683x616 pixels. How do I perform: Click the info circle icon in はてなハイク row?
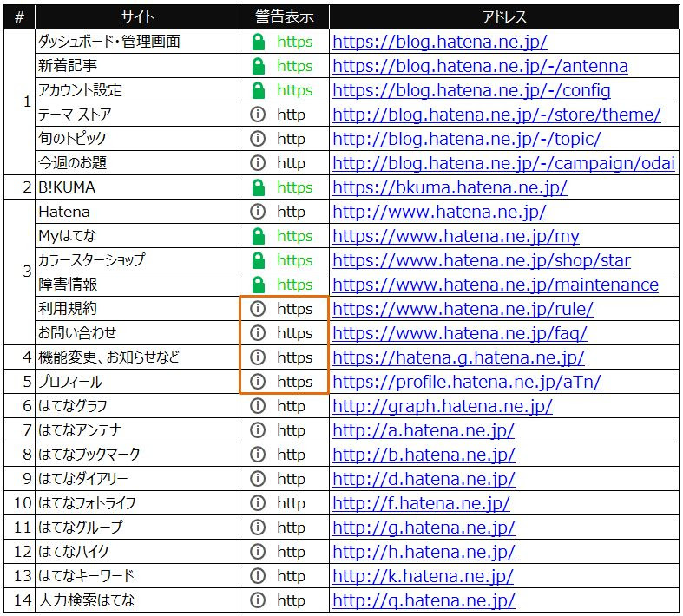(258, 552)
